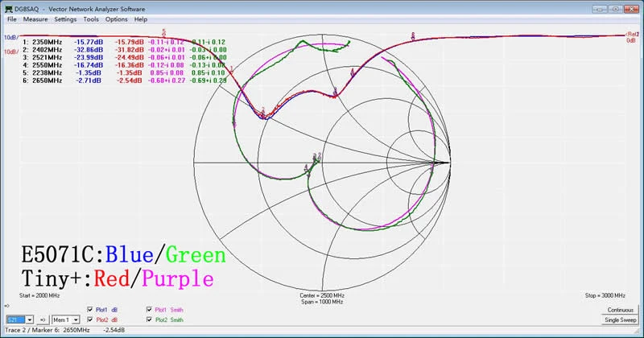
Task: Toggle the Plot1 Smith checkbox
Action: (149, 310)
